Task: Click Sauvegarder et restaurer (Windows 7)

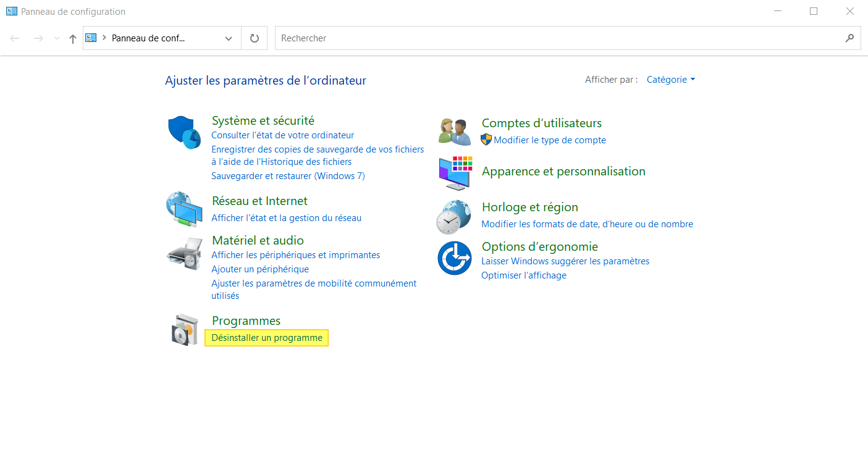Action: 288,175
